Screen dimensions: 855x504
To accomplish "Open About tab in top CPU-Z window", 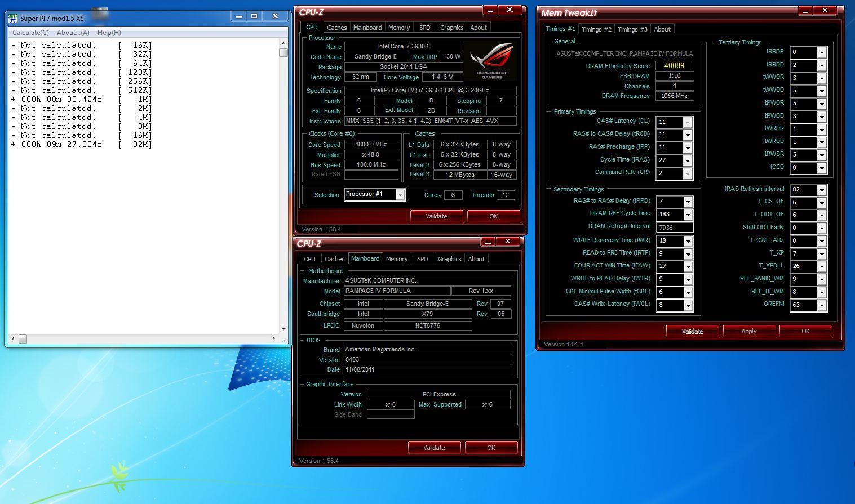I will [x=479, y=28].
